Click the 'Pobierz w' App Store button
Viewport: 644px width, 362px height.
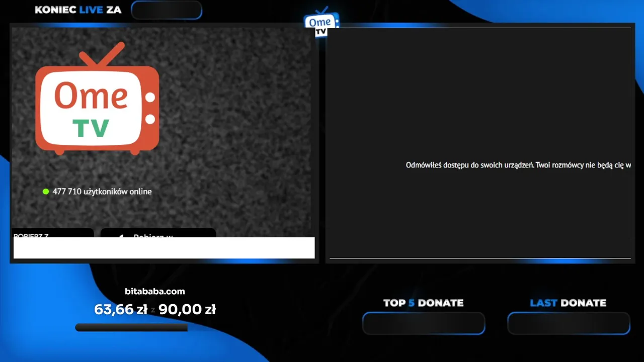[158, 233]
